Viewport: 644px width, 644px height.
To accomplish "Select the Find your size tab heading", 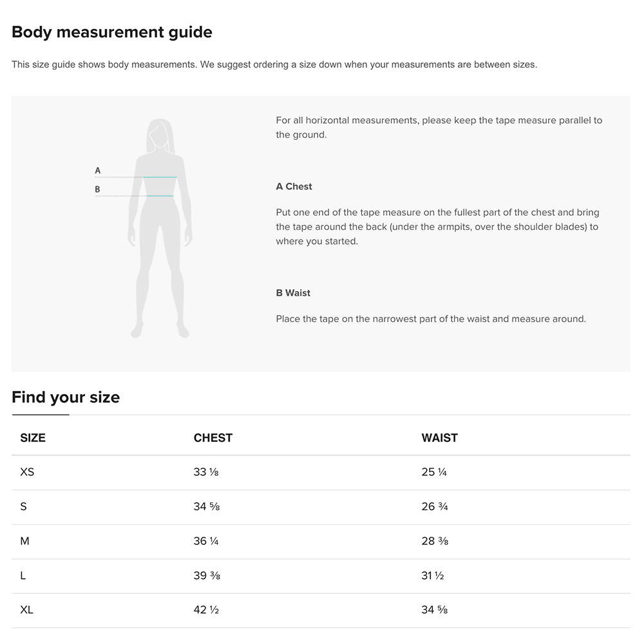I will coord(66,397).
